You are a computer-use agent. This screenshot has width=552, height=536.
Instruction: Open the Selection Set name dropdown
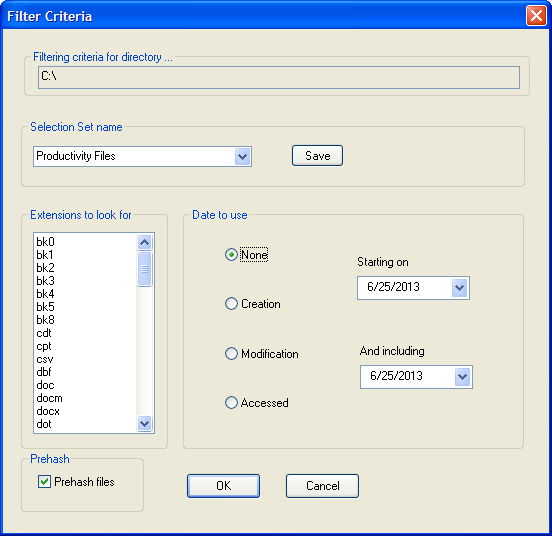243,156
